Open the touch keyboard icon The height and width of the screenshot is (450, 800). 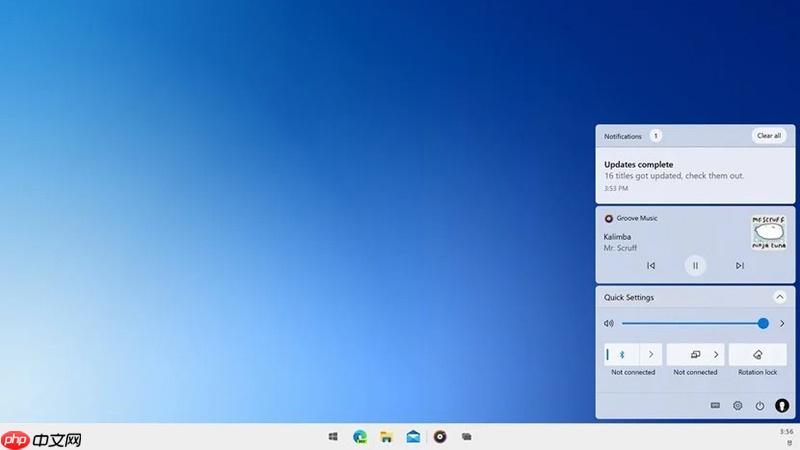[715, 406]
